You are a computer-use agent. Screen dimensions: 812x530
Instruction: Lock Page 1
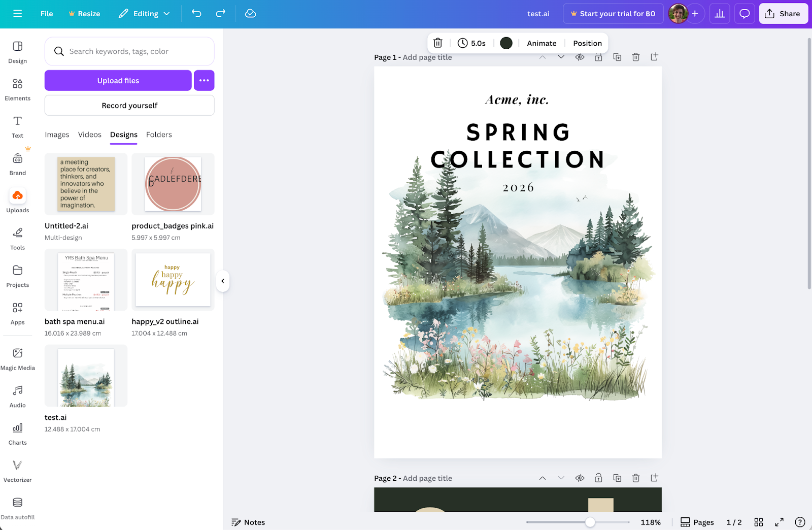(598, 57)
